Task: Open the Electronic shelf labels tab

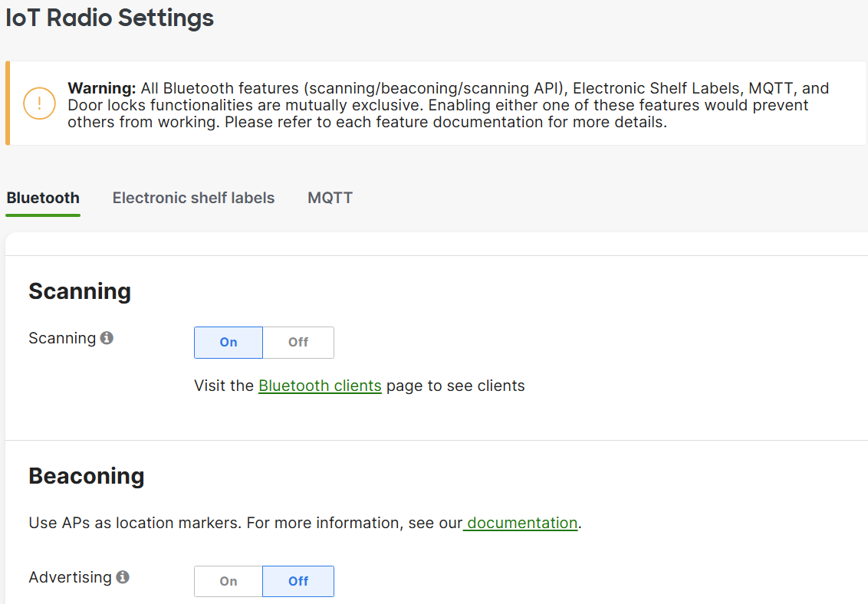Action: 193,198
